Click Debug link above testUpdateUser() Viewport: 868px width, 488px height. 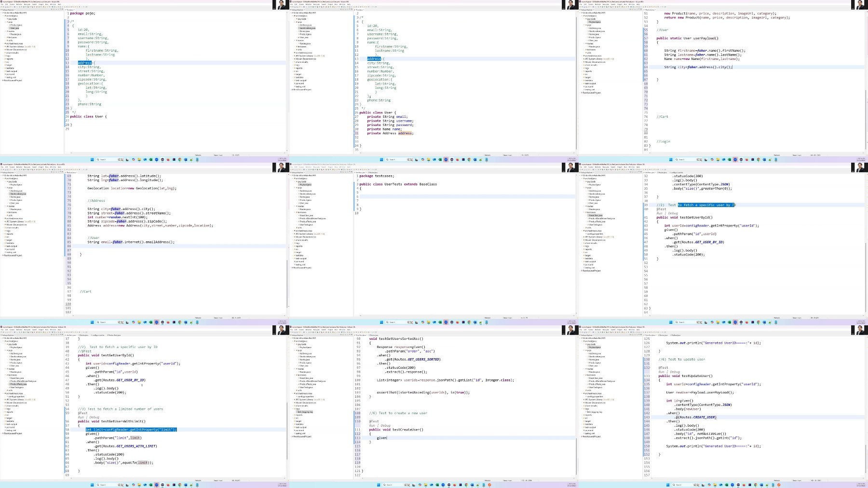point(675,372)
